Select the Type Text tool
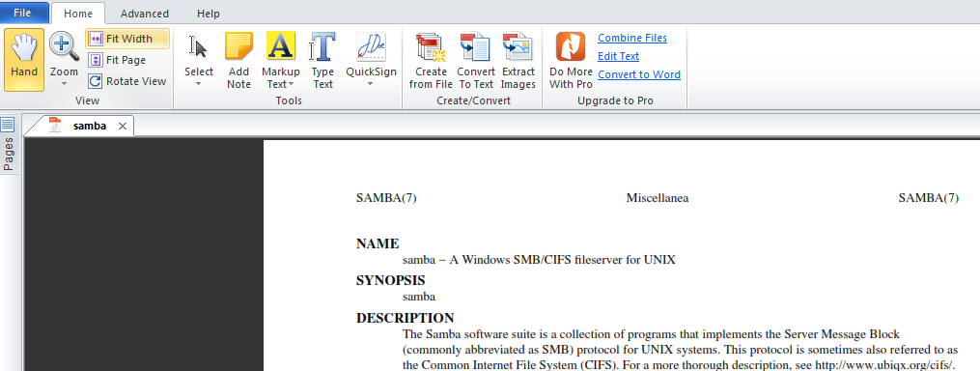Viewport: 980px width, 371px height. (322, 60)
